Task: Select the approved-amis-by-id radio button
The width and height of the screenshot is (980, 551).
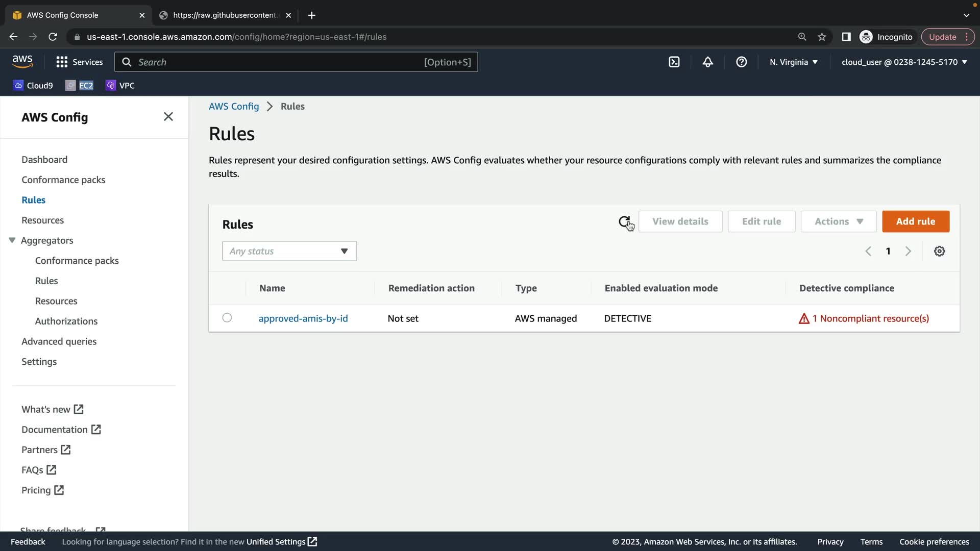Action: point(227,318)
